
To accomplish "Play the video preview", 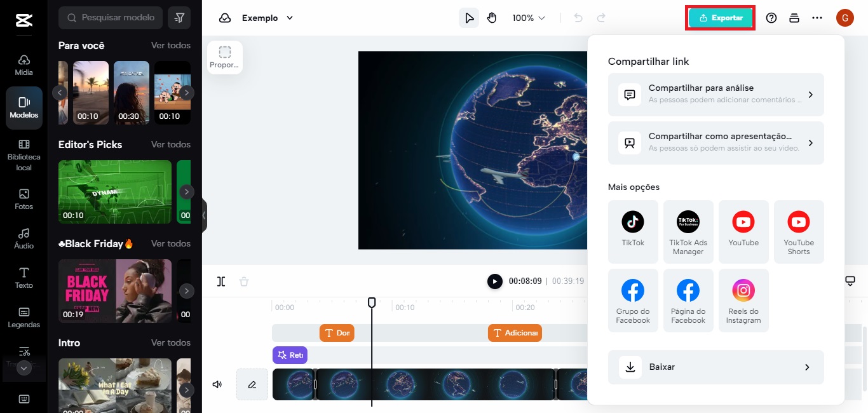I will coord(495,281).
